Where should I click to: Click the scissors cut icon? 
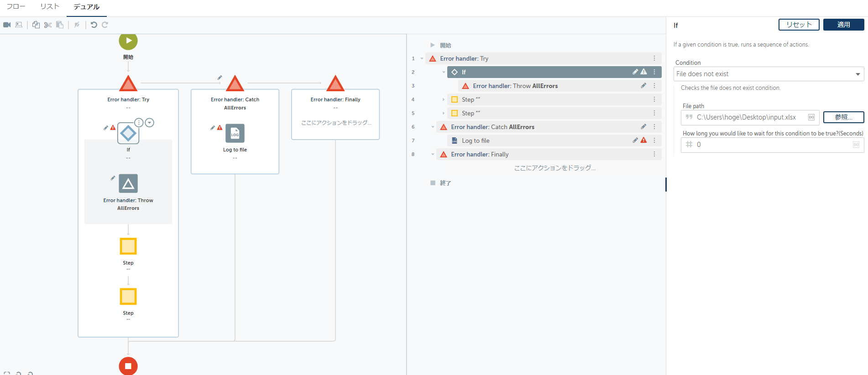pyautogui.click(x=48, y=25)
